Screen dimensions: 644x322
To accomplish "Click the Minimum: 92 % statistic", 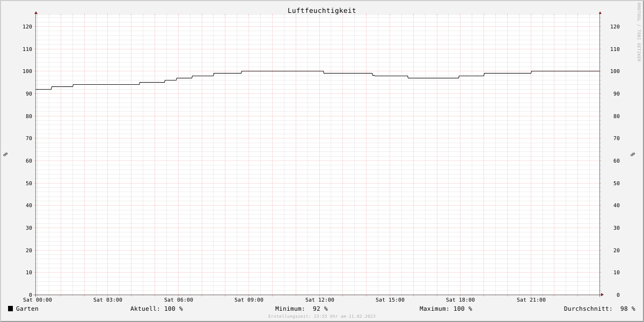I will pos(302,309).
